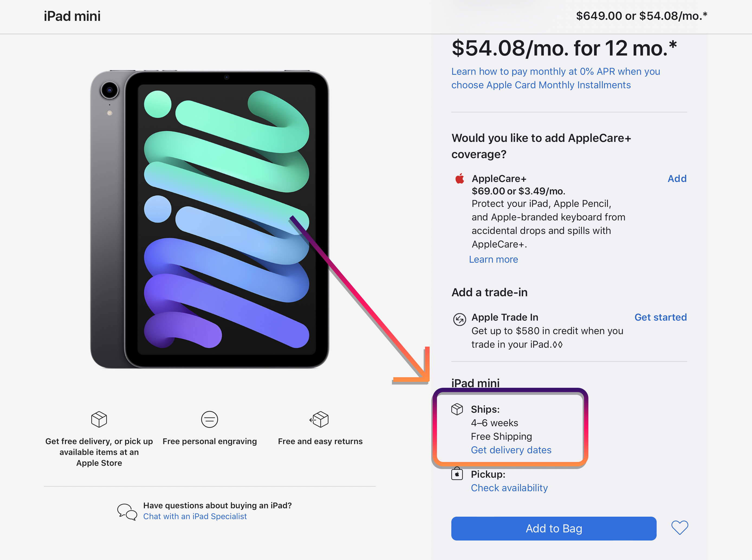Click the Apple bag Pickup icon

(x=457, y=474)
